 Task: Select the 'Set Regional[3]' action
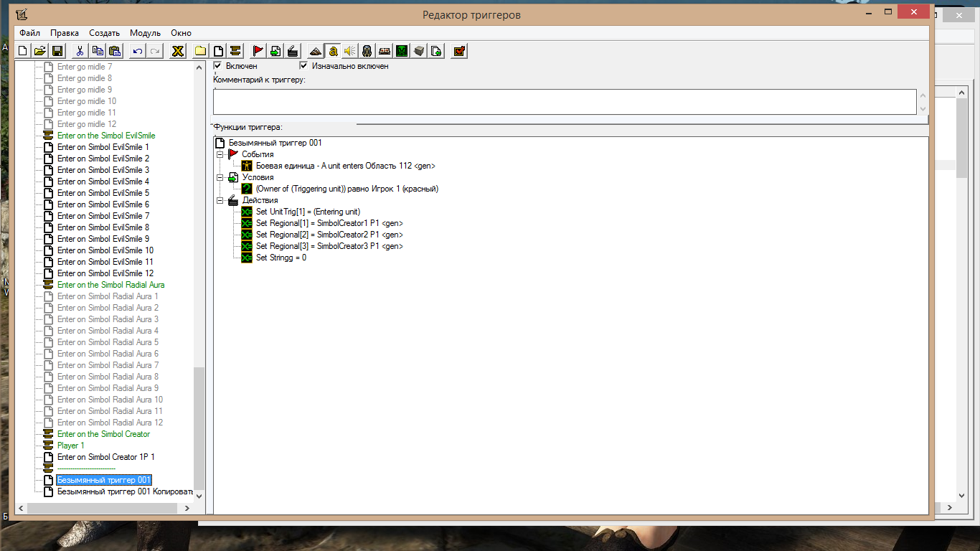click(x=329, y=246)
